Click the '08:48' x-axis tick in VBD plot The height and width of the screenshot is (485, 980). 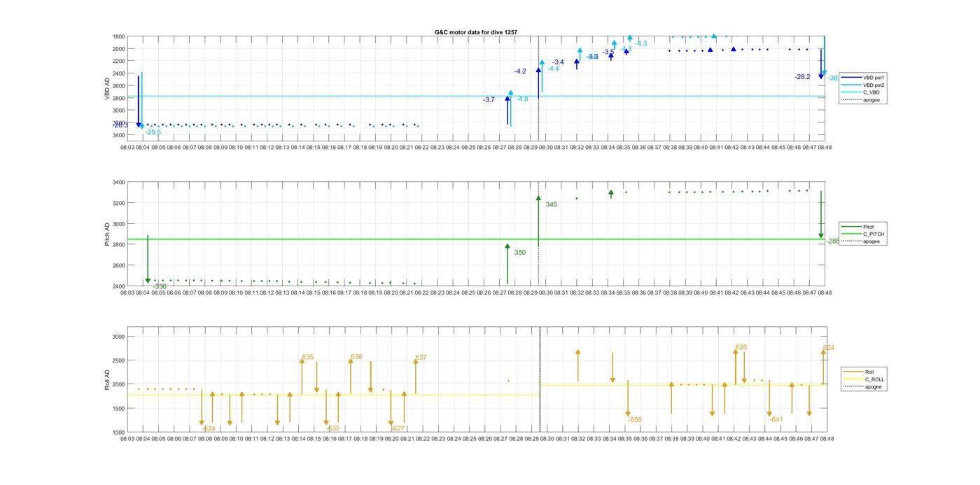click(x=825, y=148)
